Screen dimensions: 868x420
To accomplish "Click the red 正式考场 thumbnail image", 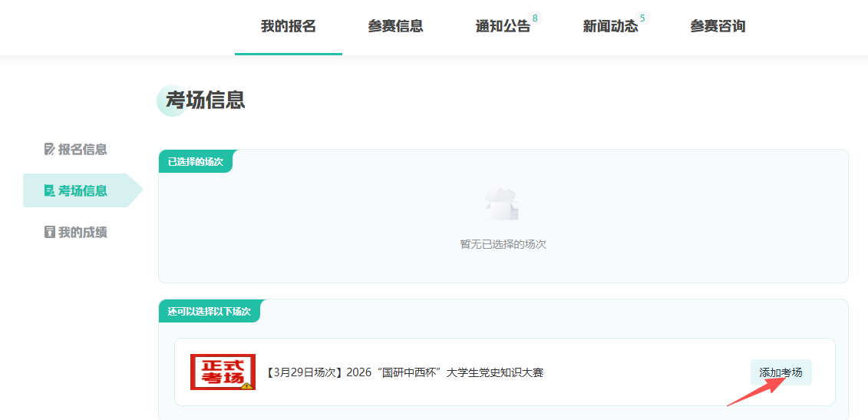I will point(223,372).
